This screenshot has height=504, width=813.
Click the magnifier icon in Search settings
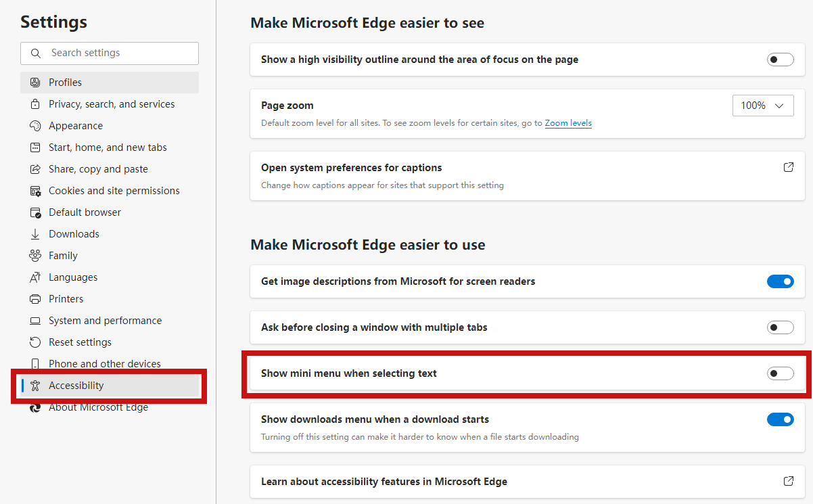click(x=35, y=53)
